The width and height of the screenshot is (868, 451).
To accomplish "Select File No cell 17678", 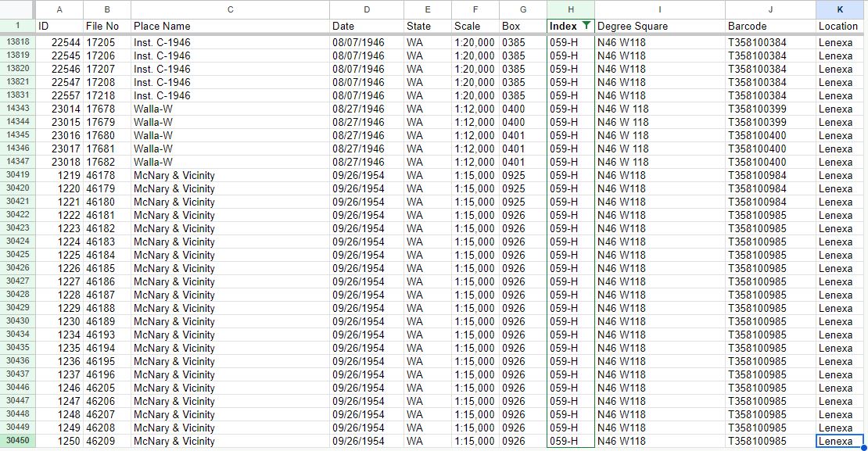I will (x=107, y=109).
